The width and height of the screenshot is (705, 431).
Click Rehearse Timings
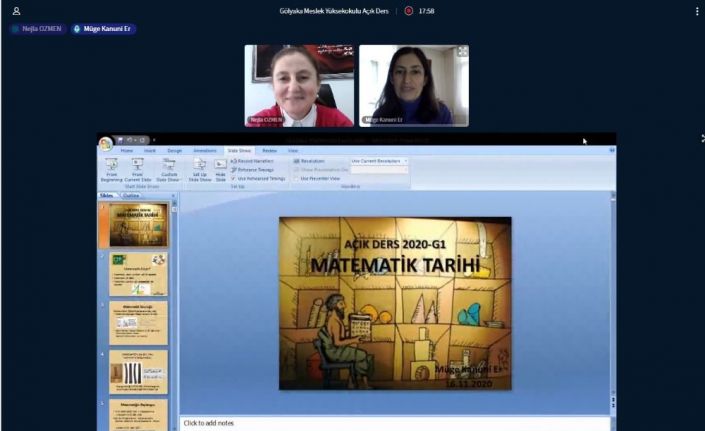(252, 169)
